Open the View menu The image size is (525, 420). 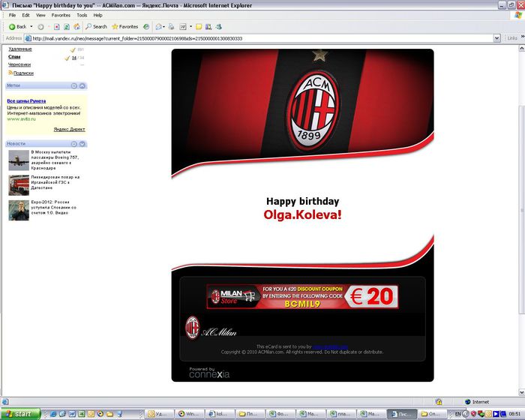[40, 16]
